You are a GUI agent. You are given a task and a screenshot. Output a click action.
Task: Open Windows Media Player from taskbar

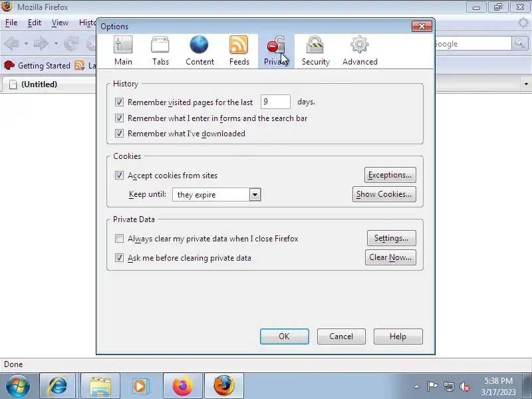pos(140,386)
